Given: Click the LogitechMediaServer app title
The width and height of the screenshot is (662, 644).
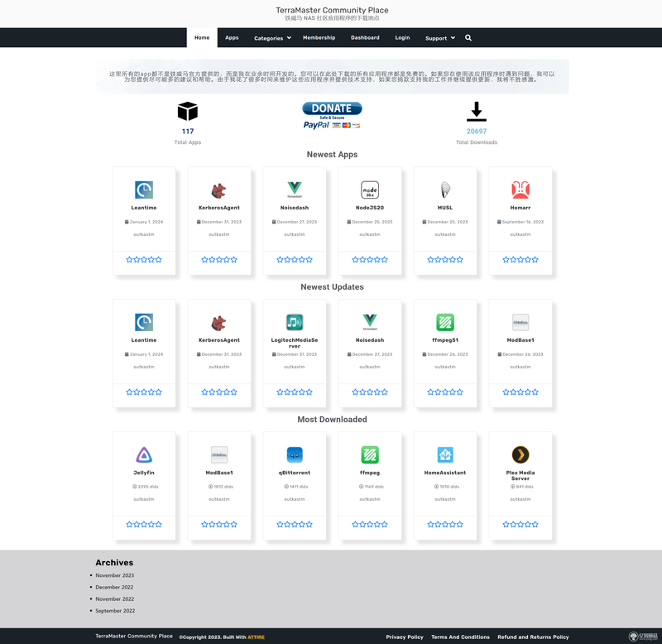Looking at the screenshot, I should pyautogui.click(x=295, y=343).
